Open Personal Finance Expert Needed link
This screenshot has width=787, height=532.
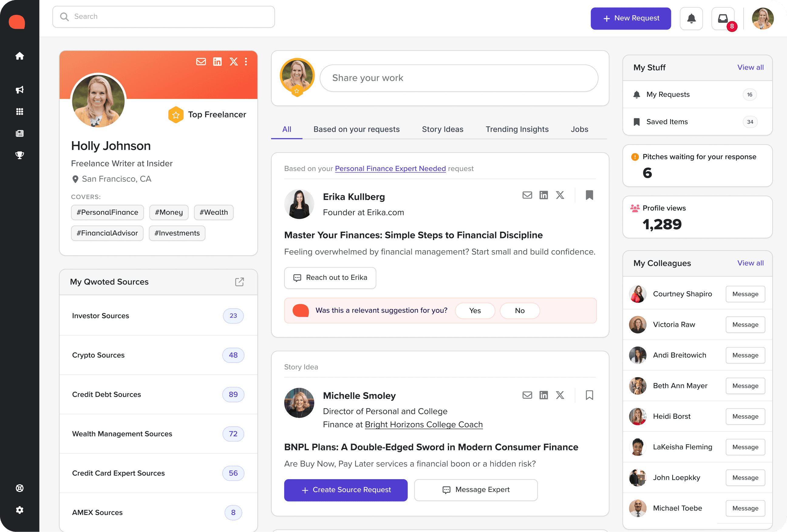click(390, 169)
